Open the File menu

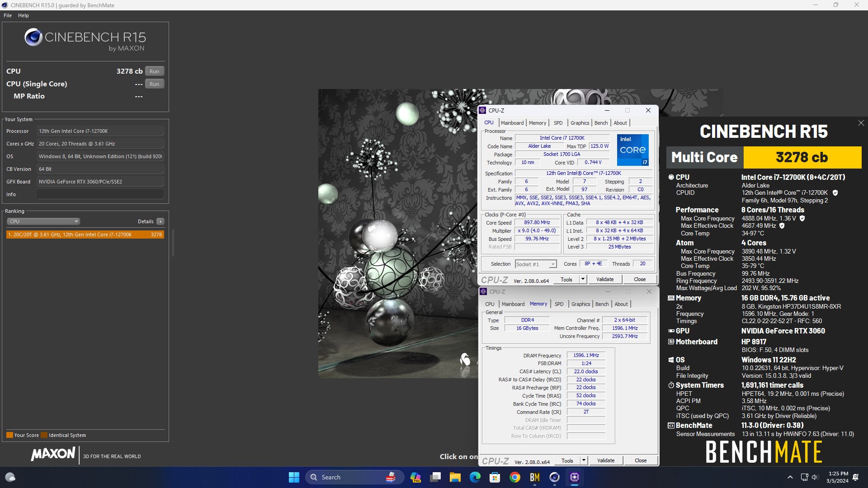[8, 15]
